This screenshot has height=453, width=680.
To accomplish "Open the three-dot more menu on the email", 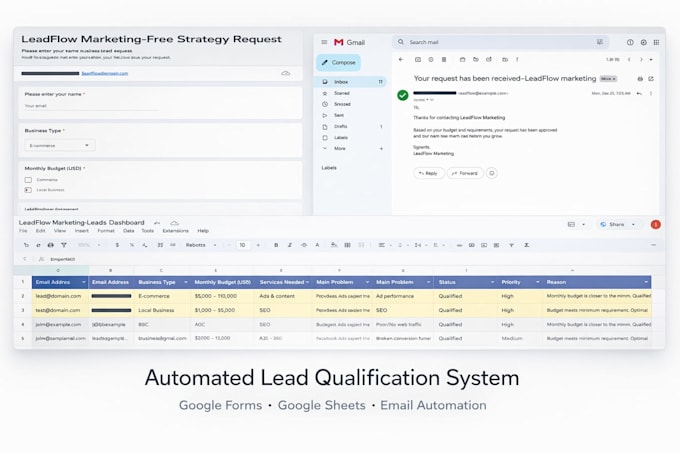I will tap(651, 93).
